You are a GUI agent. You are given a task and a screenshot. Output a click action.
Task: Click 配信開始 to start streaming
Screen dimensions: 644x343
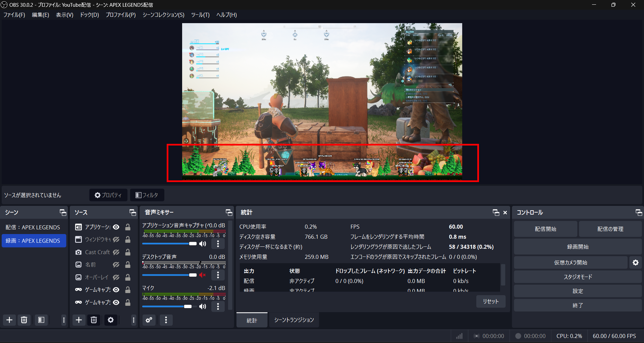[545, 229]
